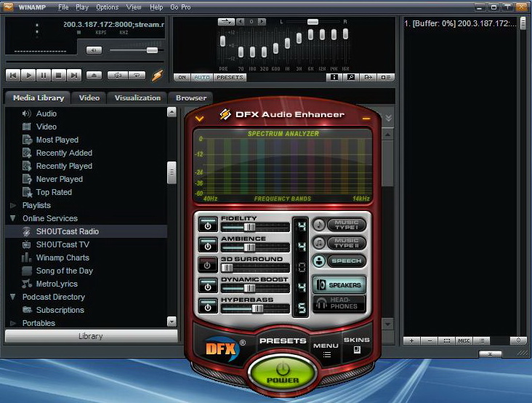The height and width of the screenshot is (403, 532).
Task: Choose Headphones output in DFX
Action: click(339, 303)
